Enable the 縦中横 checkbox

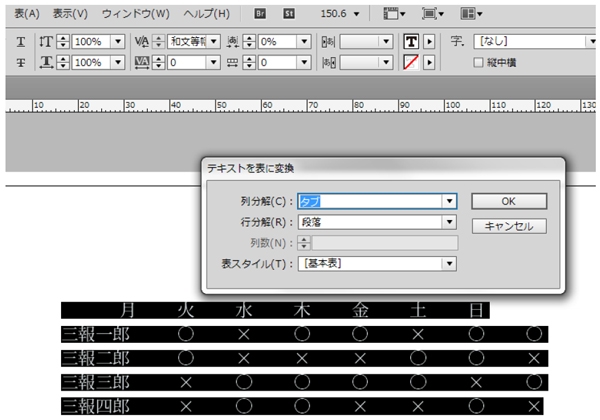(477, 62)
